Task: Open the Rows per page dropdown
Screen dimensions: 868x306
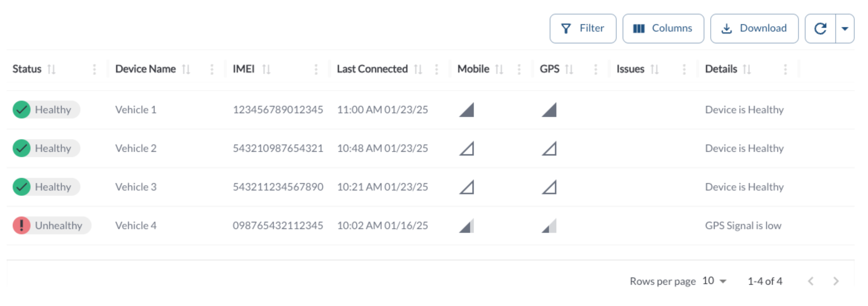Action: [x=714, y=281]
